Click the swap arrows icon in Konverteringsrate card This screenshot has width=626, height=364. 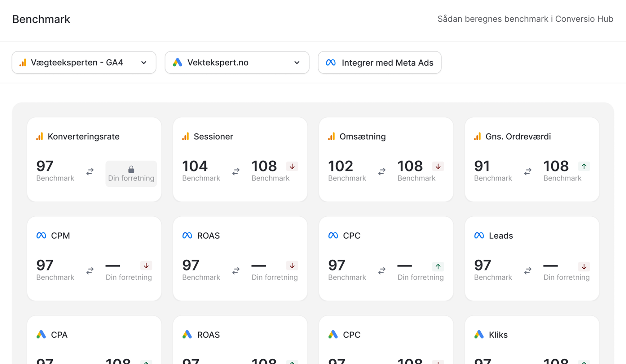point(90,171)
